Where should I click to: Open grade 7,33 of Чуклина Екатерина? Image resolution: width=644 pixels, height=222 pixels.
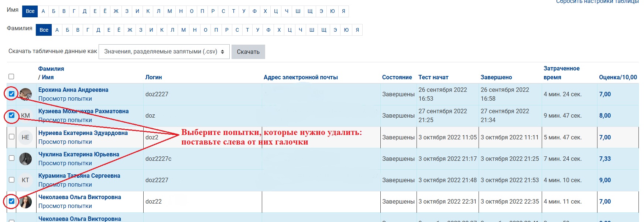605,159
